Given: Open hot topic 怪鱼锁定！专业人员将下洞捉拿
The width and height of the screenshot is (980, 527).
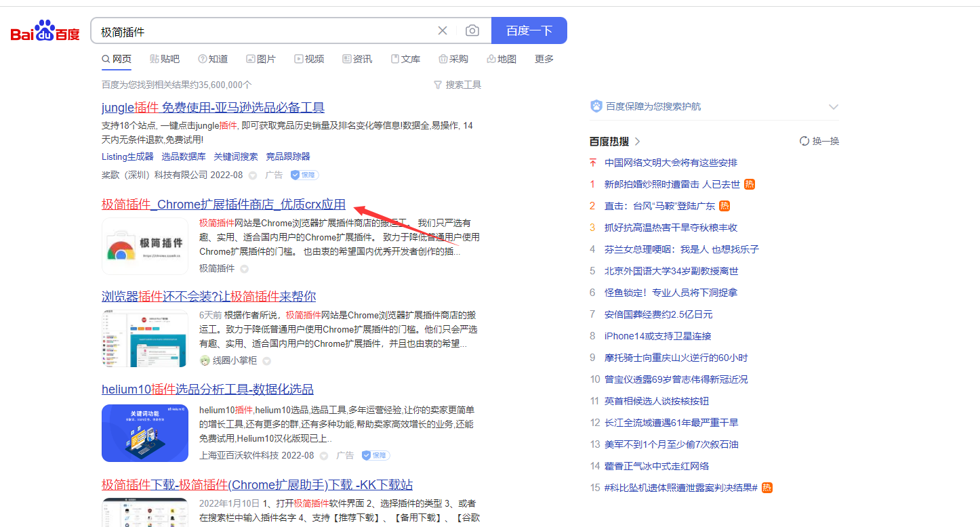Looking at the screenshot, I should [x=671, y=293].
